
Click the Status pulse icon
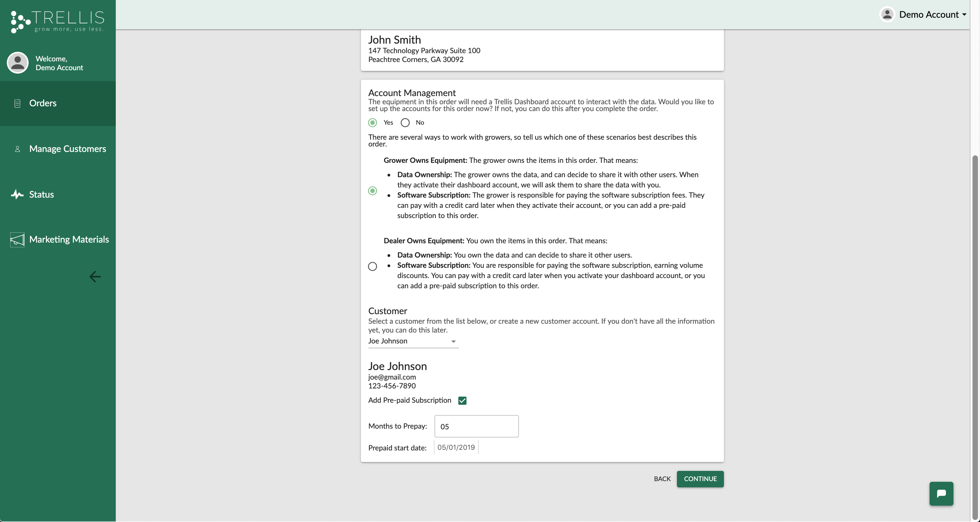click(17, 195)
